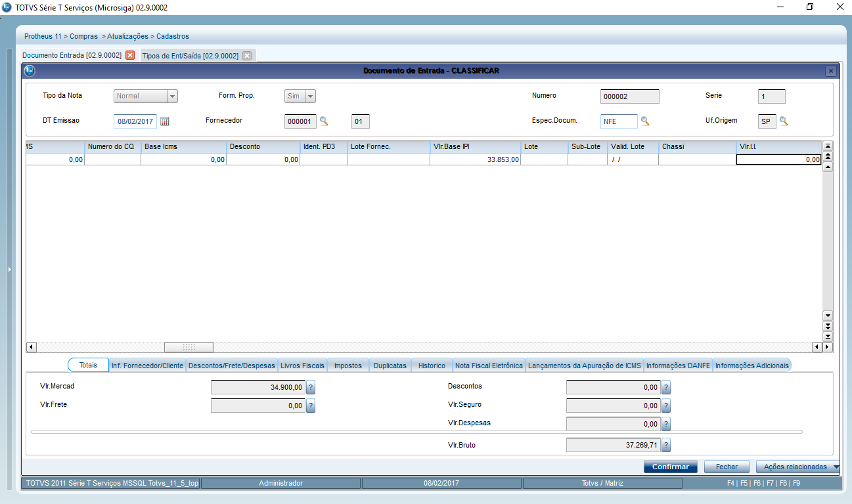Viewport: 852px width, 504px height.
Task: Page down double-arrow in grid scrollbar
Action: pos(828,325)
